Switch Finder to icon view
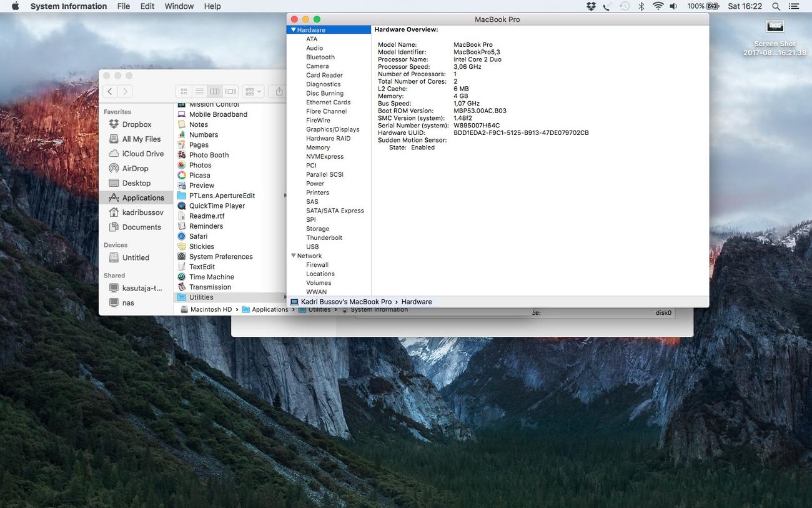The image size is (812, 508). (x=184, y=91)
